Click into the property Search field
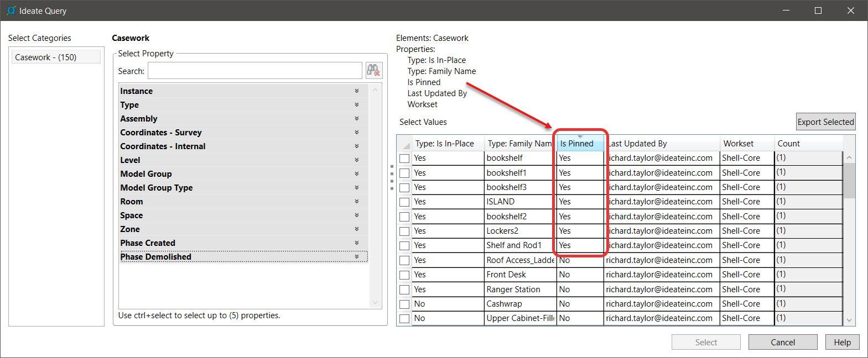The width and height of the screenshot is (868, 358). 255,71
